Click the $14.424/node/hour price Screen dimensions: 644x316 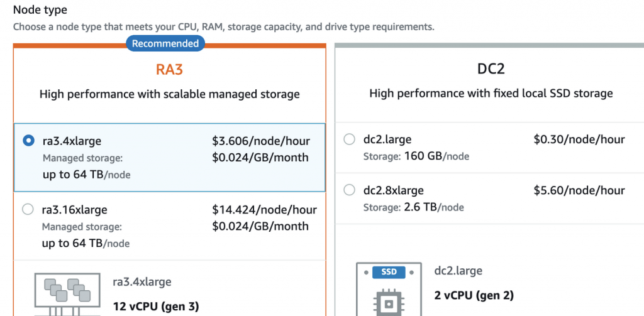[x=264, y=209]
